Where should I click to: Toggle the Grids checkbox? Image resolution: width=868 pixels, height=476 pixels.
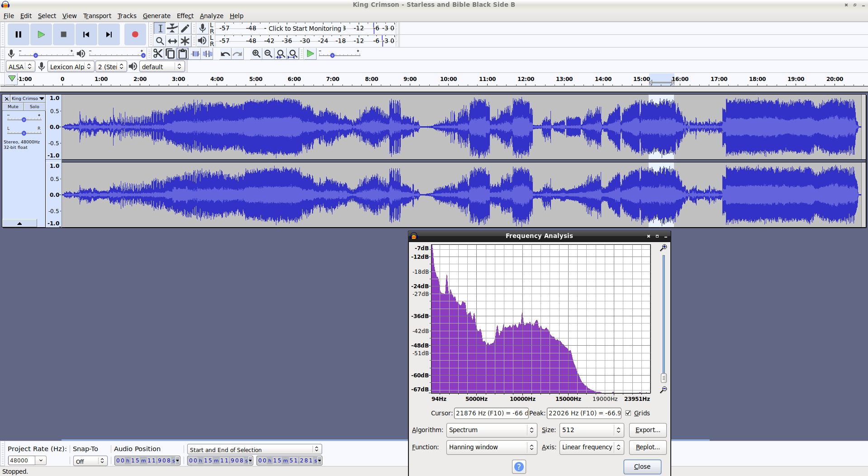click(x=628, y=413)
